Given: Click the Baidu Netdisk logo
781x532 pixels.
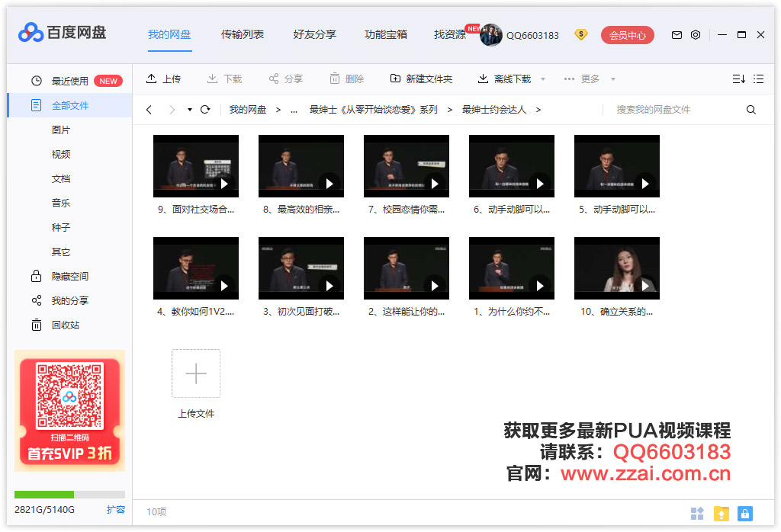Looking at the screenshot, I should (x=63, y=33).
